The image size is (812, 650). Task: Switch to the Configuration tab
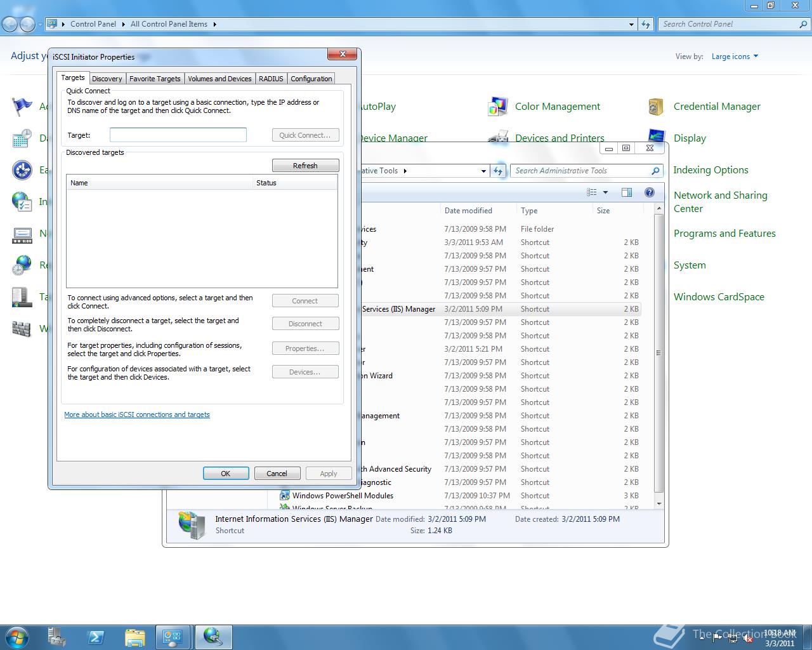pyautogui.click(x=311, y=79)
